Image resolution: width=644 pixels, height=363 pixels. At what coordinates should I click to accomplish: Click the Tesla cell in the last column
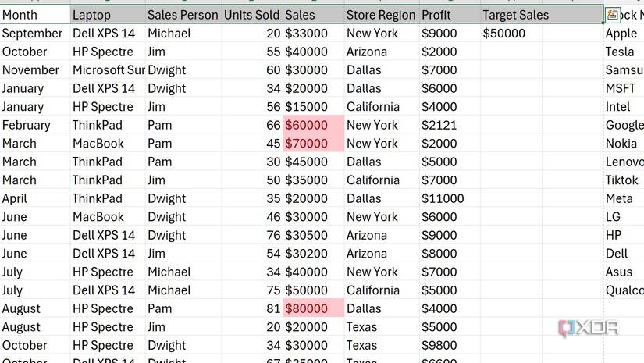tap(620, 52)
